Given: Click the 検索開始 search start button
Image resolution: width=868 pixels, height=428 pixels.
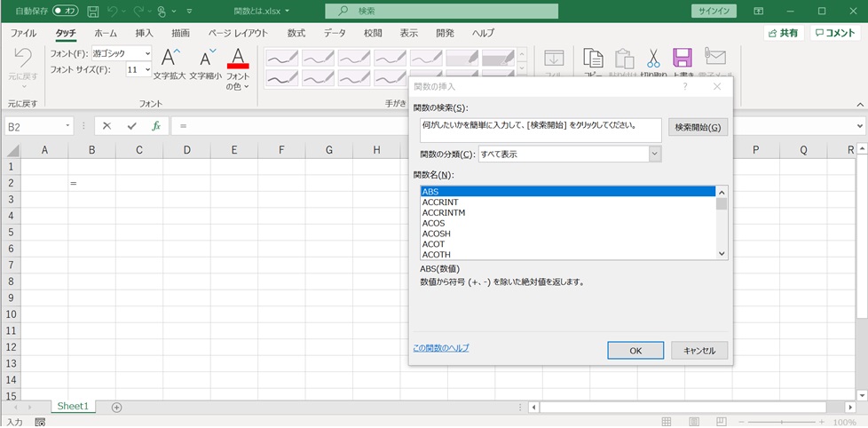Looking at the screenshot, I should coord(698,128).
